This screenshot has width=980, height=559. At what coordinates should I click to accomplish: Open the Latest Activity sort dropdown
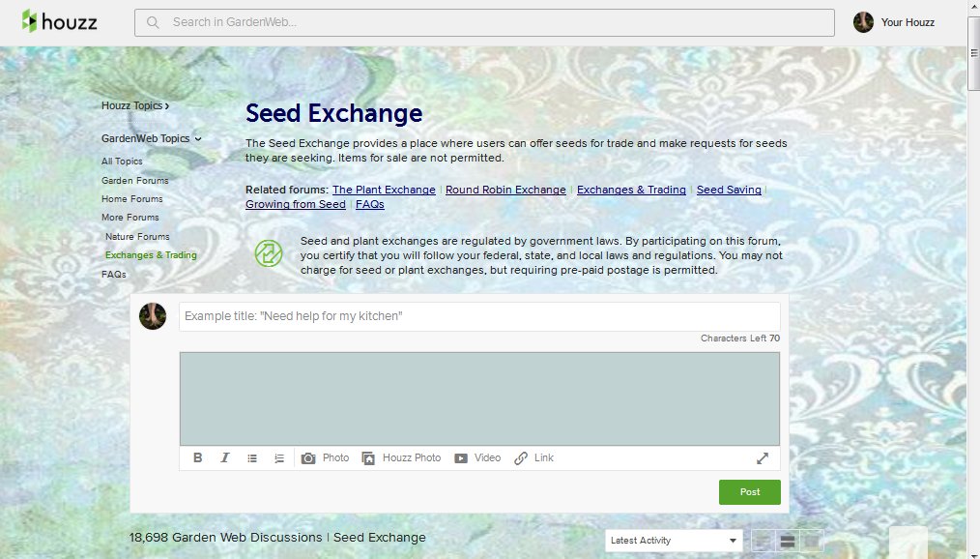[x=674, y=541]
